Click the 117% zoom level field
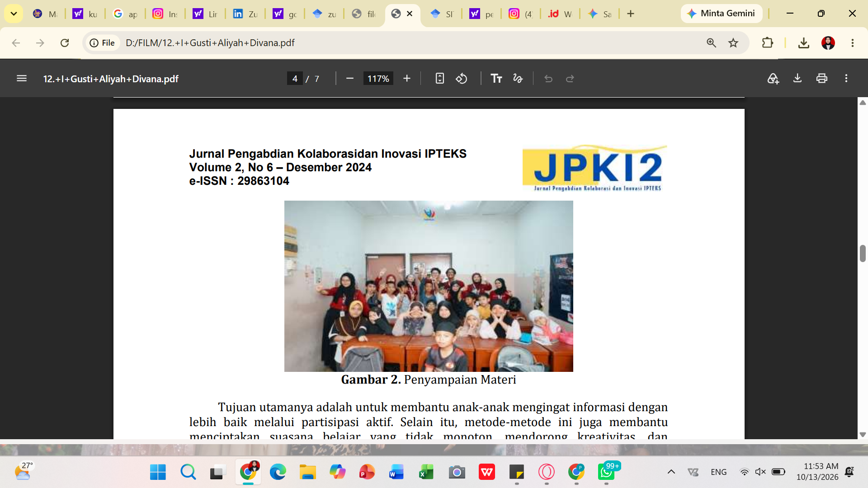 coord(378,79)
